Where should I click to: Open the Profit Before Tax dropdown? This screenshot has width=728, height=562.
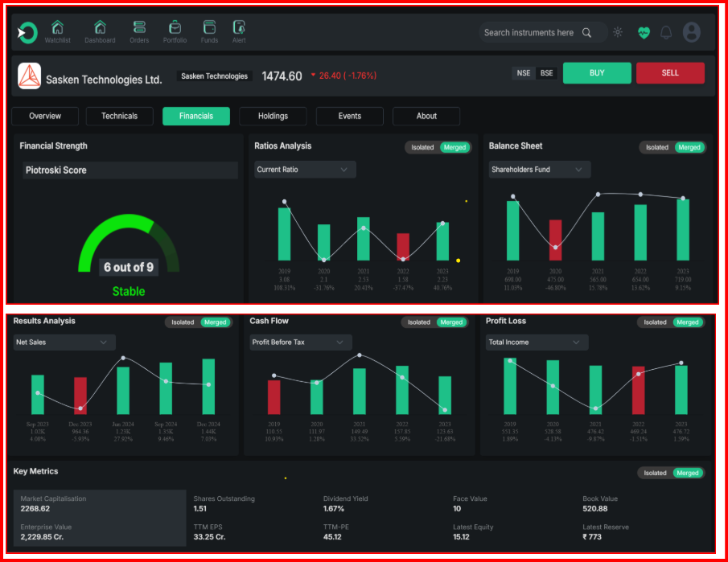[301, 343]
